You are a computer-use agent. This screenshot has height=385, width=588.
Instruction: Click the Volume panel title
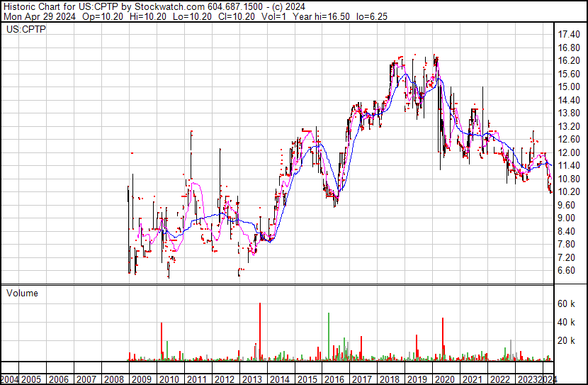22,293
